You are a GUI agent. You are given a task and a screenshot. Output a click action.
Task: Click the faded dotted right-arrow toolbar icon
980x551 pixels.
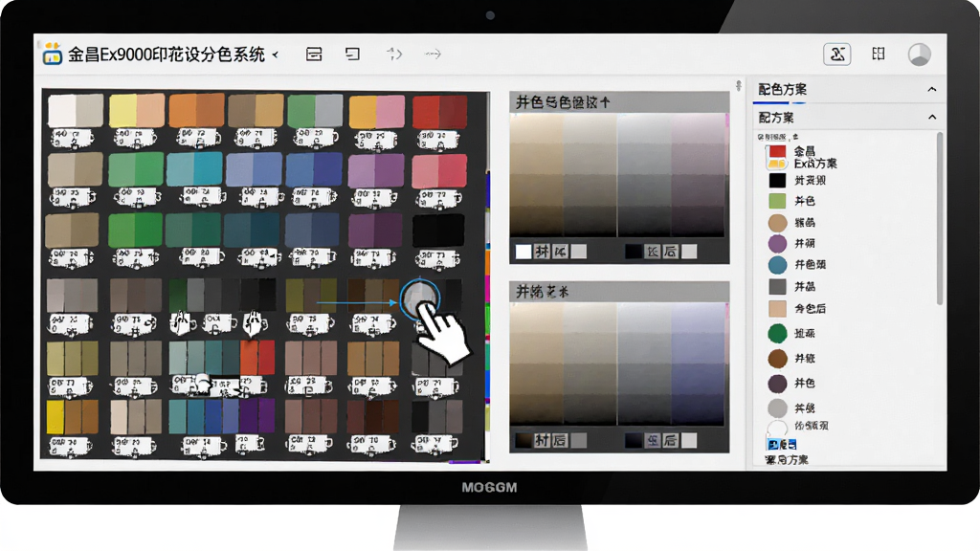click(x=434, y=55)
